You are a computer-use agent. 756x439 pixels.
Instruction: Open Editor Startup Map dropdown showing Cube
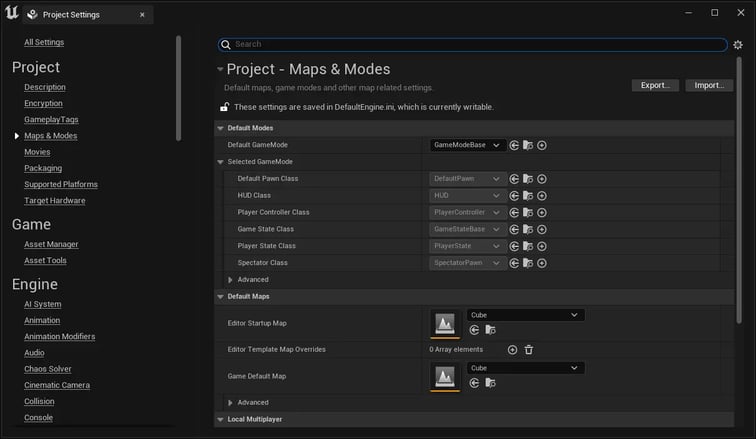526,315
